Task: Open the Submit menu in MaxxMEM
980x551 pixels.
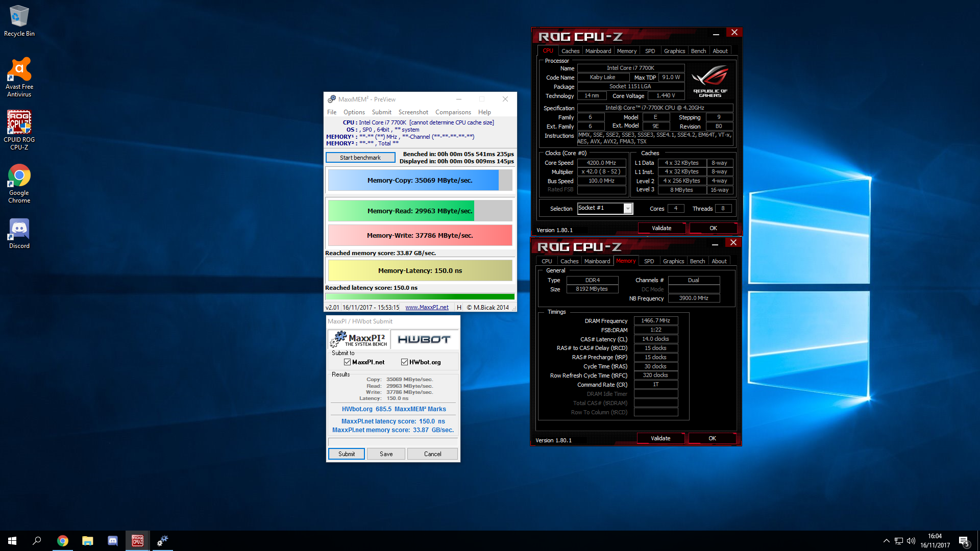Action: tap(382, 112)
